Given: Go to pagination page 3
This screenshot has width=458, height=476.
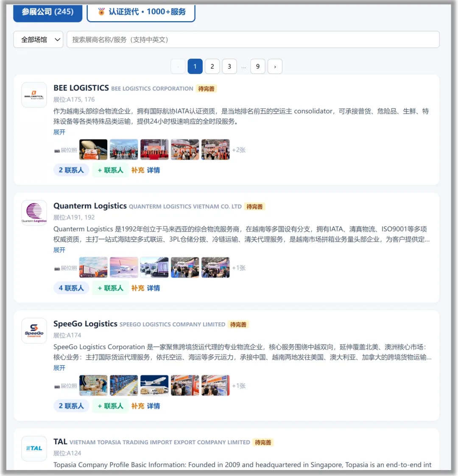Looking at the screenshot, I should (x=229, y=66).
